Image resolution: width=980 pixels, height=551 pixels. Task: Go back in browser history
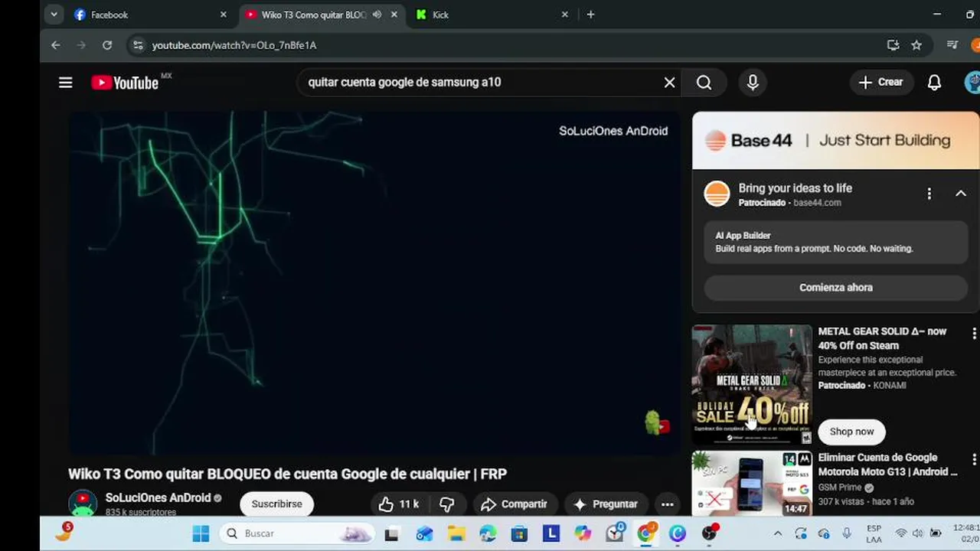56,45
